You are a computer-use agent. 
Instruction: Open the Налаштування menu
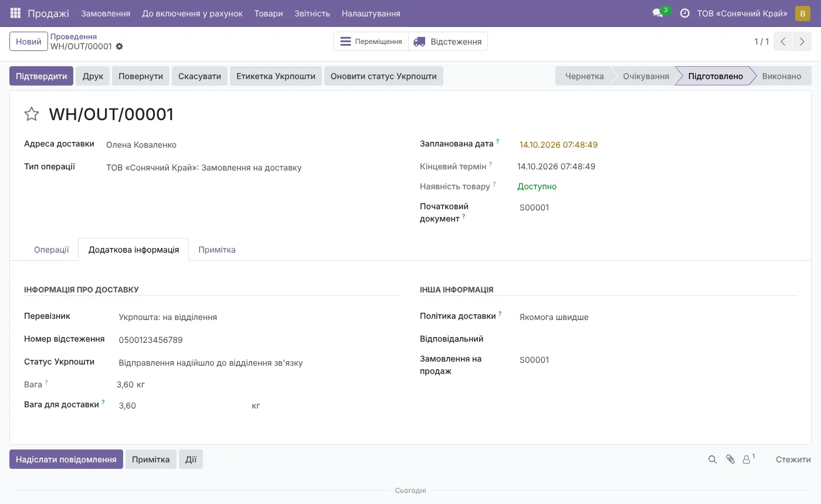click(x=371, y=13)
